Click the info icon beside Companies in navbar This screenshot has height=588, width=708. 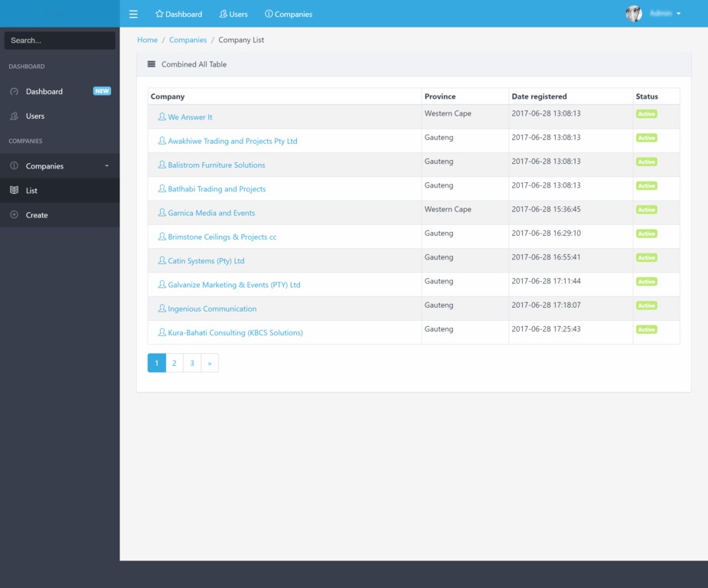(269, 14)
